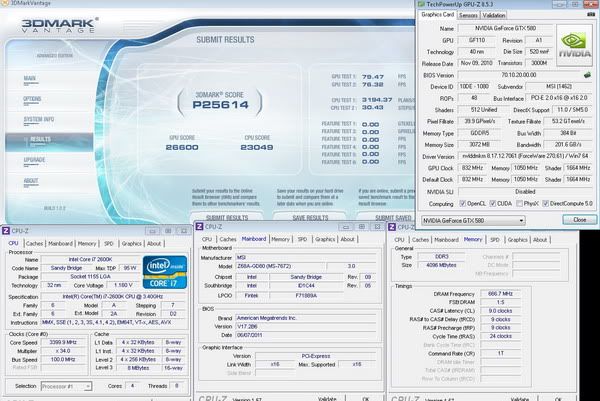The image size is (600, 401).
Task: Switch to the Sensors tab in GPU-Z
Action: [468, 15]
